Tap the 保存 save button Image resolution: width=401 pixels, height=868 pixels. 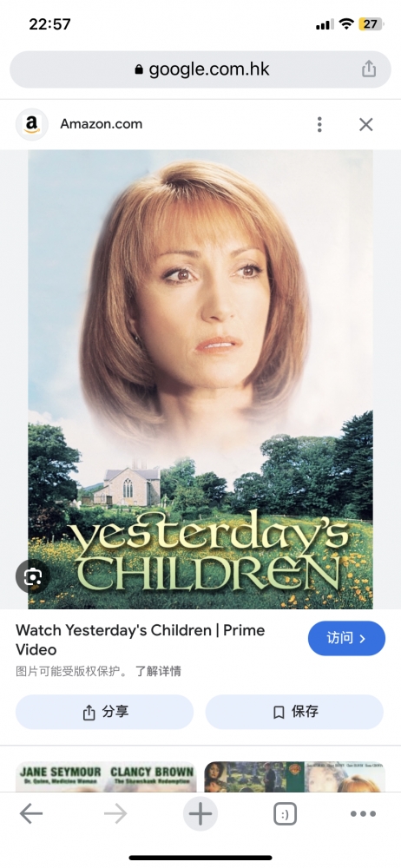pyautogui.click(x=294, y=712)
